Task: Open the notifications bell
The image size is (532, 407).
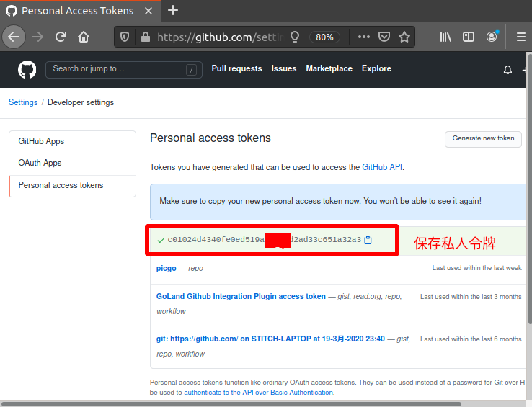Action: pyautogui.click(x=507, y=70)
